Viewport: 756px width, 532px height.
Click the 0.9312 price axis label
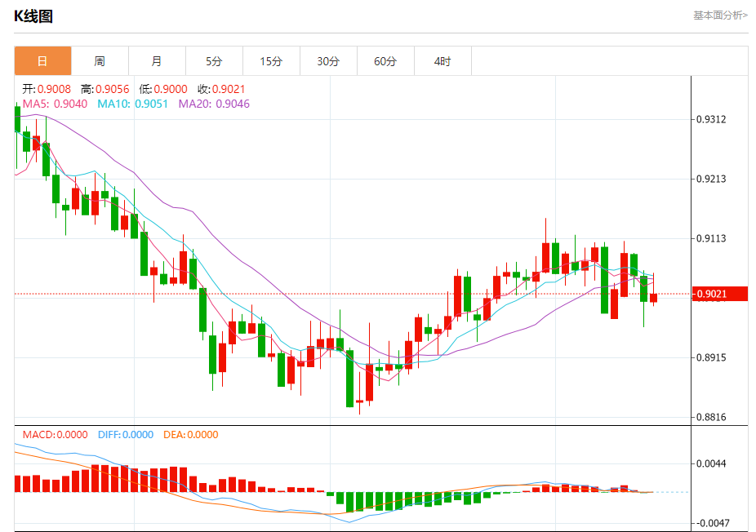[711, 119]
